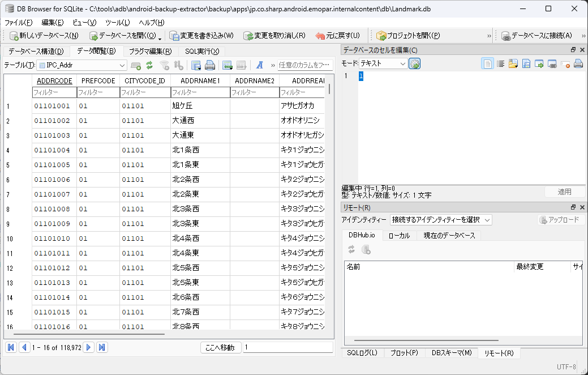
Task: Expand the attach database toolbar overflow chevron
Action: [x=584, y=36]
